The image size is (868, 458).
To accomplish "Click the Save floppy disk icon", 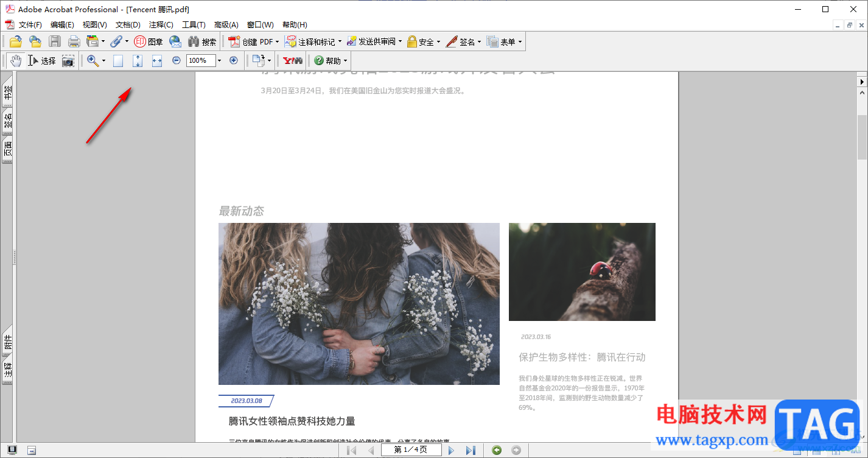I will (x=55, y=41).
